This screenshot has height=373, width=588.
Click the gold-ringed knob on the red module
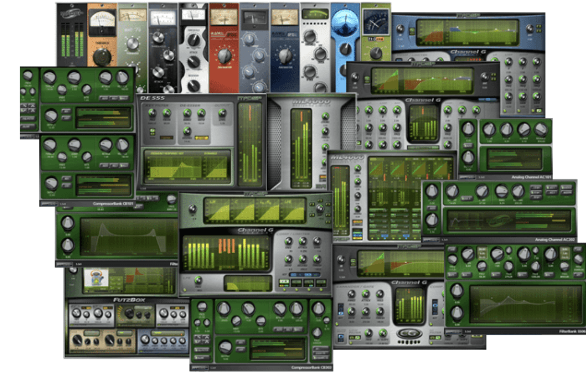coord(225,56)
